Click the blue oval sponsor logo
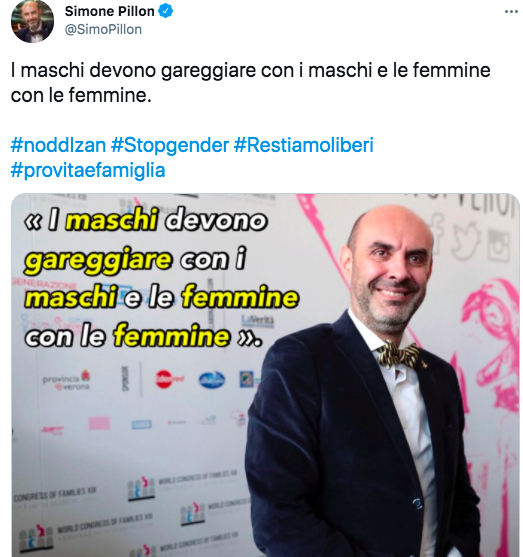This screenshot has width=523, height=557. [x=212, y=380]
